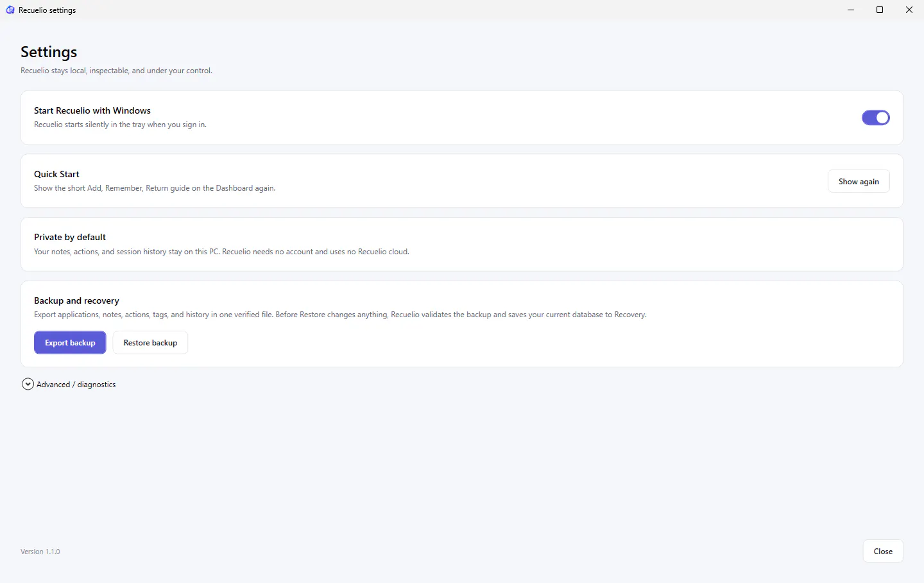Image resolution: width=924 pixels, height=583 pixels.
Task: Click 'Show the short Add, Remember, Return guide' text
Action: (x=155, y=188)
